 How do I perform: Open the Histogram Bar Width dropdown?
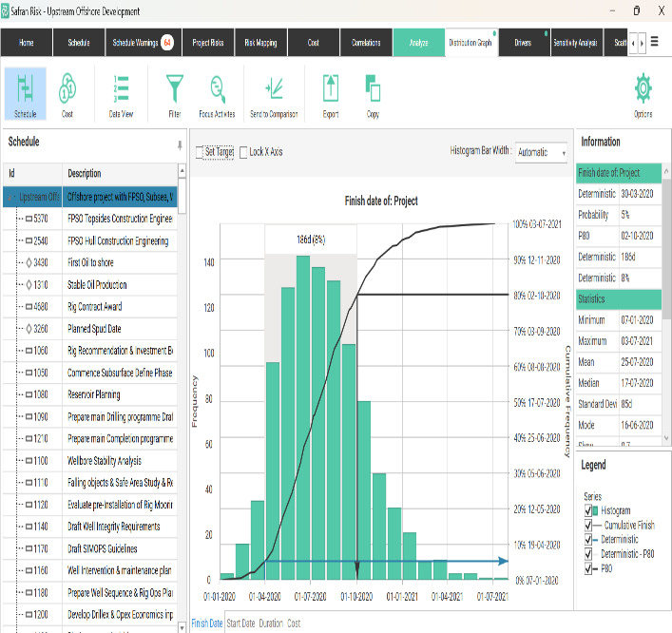541,153
